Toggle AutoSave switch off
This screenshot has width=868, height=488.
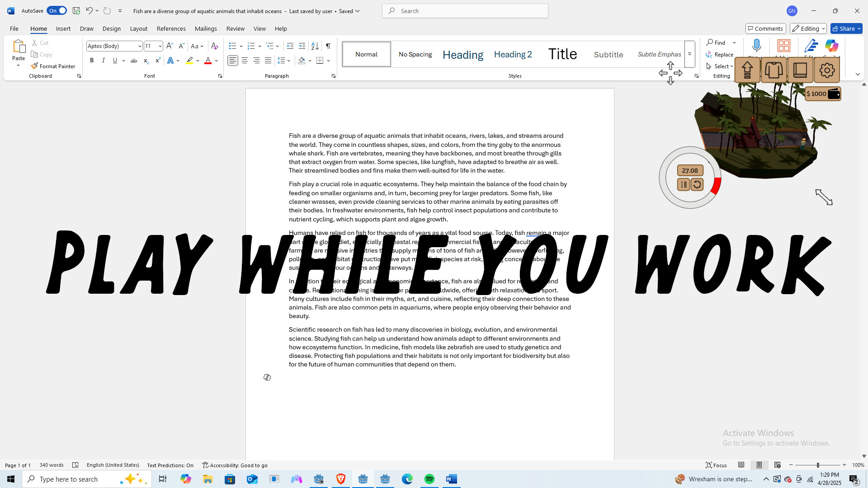pos(57,11)
